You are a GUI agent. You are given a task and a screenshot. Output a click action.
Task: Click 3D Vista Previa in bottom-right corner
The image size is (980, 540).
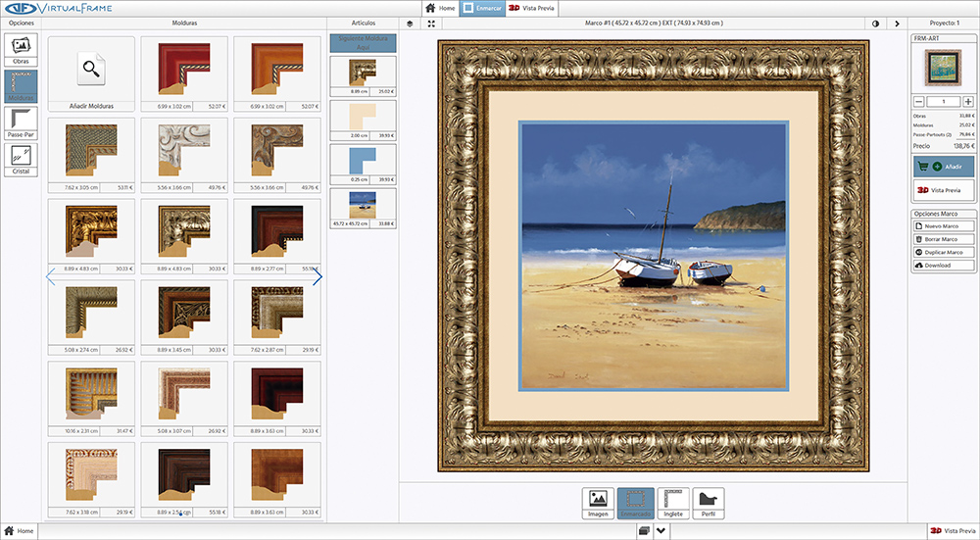tap(953, 530)
